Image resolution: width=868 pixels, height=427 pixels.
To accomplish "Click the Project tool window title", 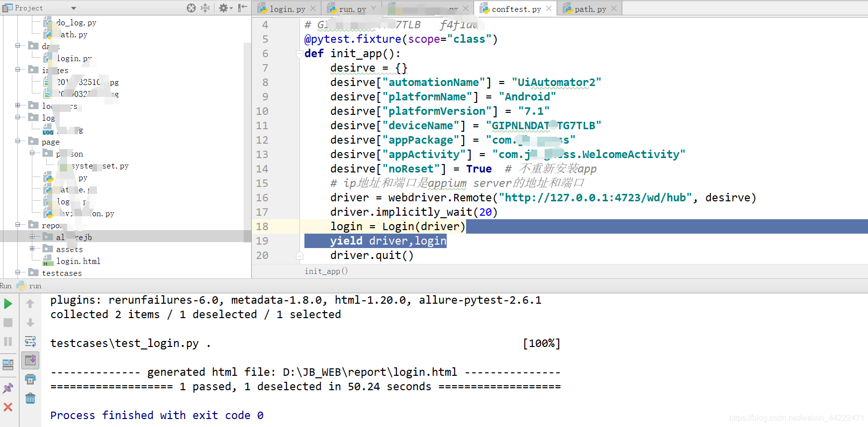I will (x=28, y=8).
